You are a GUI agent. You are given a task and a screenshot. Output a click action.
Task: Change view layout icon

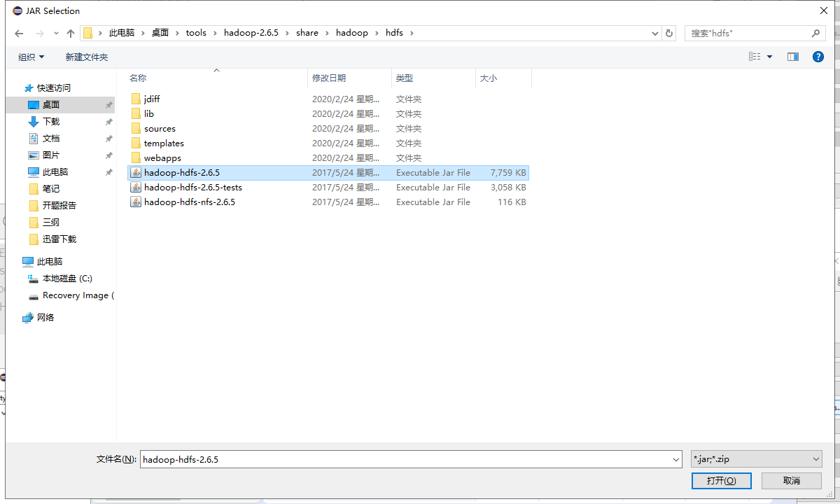click(x=755, y=57)
